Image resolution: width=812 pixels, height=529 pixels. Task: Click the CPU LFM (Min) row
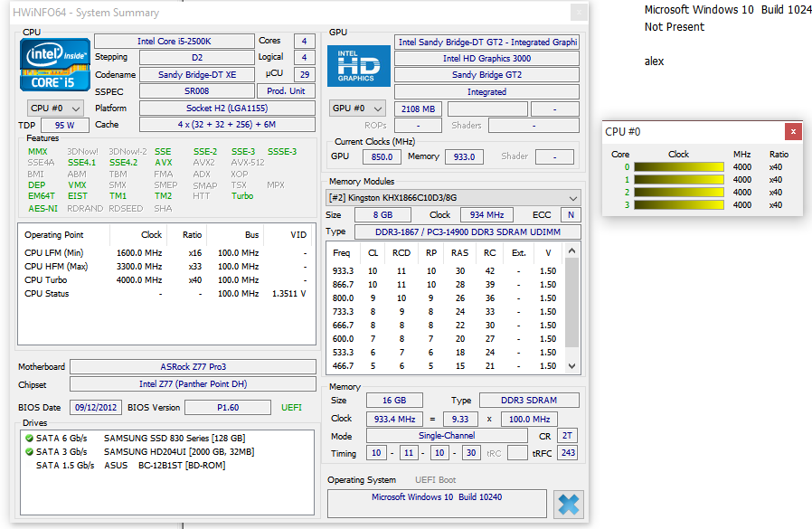(x=165, y=253)
